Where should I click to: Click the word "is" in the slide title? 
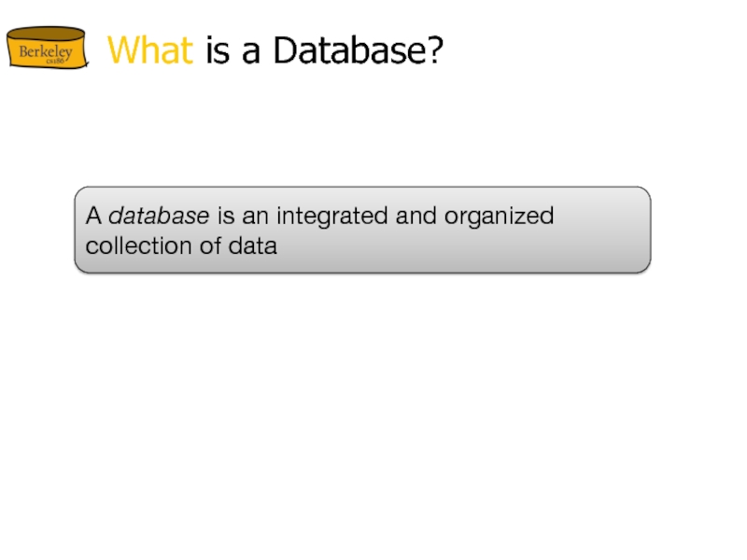point(218,51)
